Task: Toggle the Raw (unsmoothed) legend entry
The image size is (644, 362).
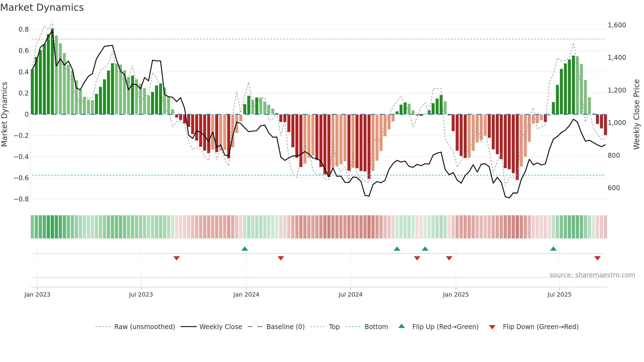Action: point(135,327)
